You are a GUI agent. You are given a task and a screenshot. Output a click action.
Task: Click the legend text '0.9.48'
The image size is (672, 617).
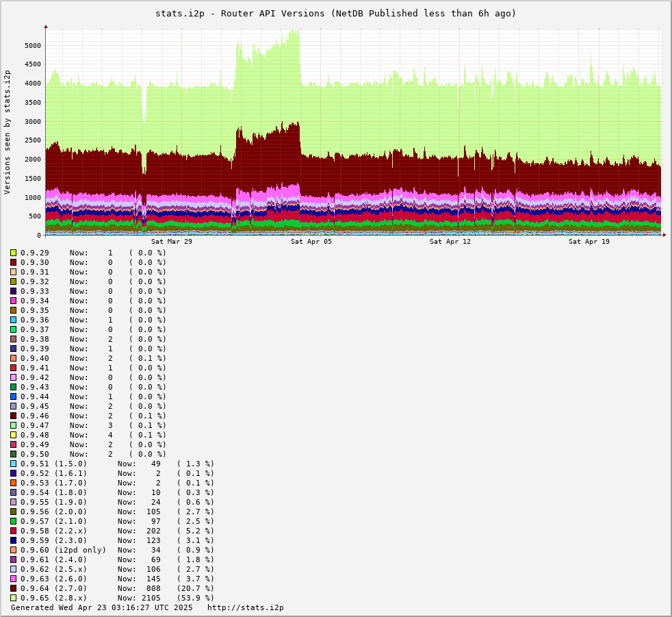pos(35,435)
